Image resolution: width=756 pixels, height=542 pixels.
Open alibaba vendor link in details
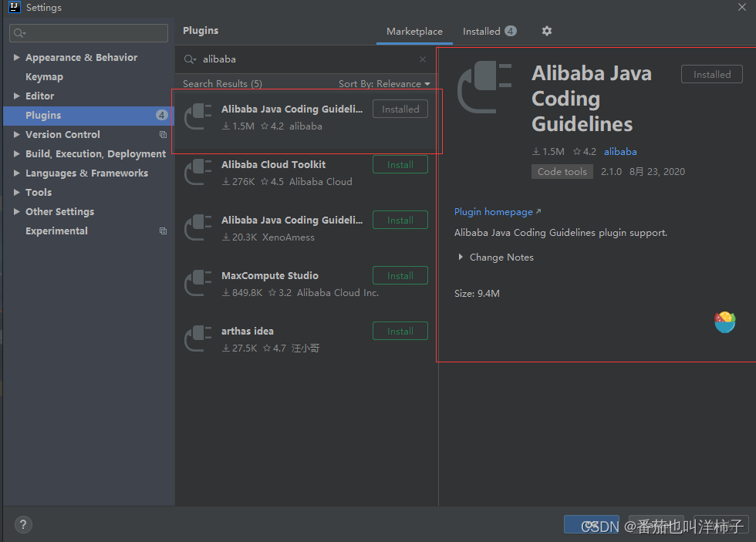[620, 152]
